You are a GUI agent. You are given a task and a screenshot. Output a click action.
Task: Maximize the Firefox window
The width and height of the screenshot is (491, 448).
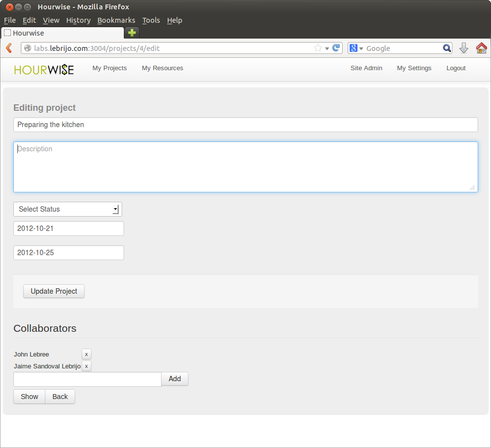tap(28, 7)
